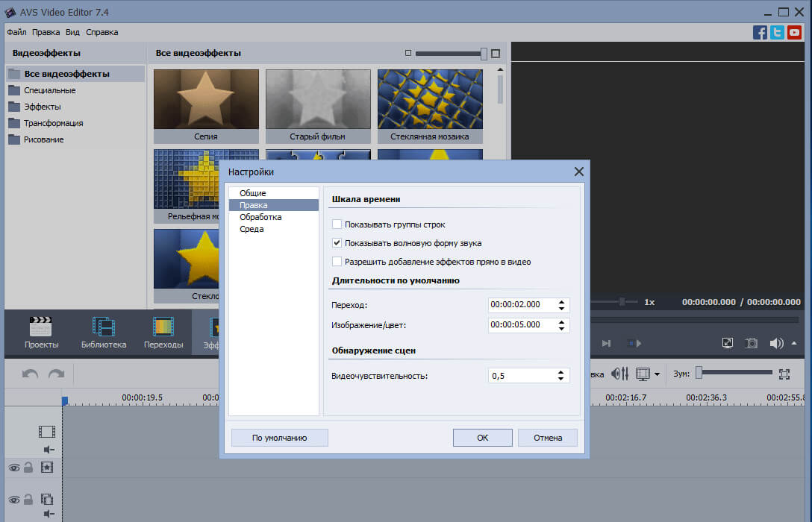Confirm settings with OK button

[483, 438]
